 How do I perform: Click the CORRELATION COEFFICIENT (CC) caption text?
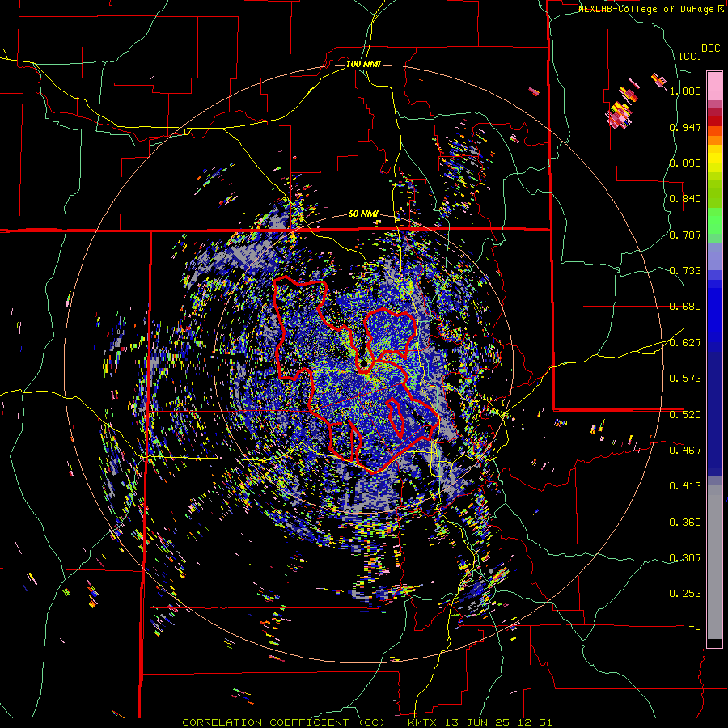point(283,722)
